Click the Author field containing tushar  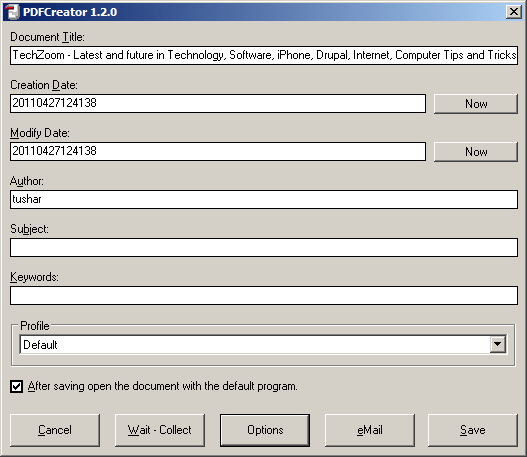tap(264, 200)
